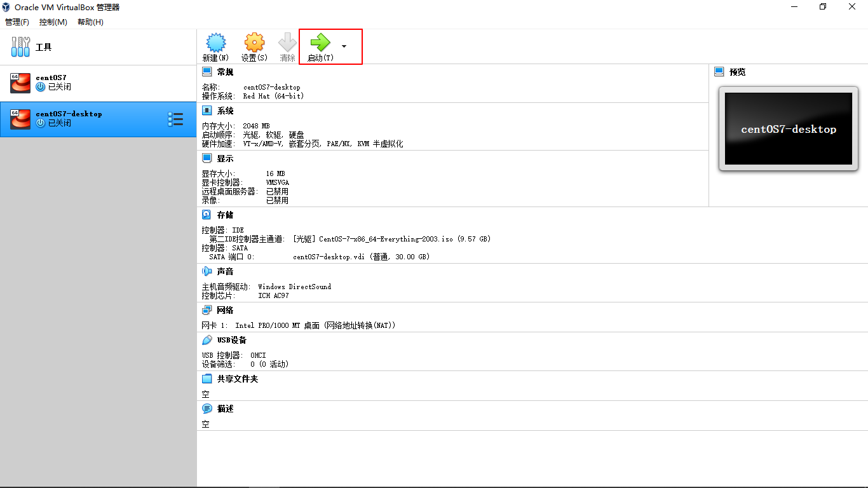This screenshot has width=868, height=488.
Task: Minimize the VirtualBox manager window
Action: (x=794, y=6)
